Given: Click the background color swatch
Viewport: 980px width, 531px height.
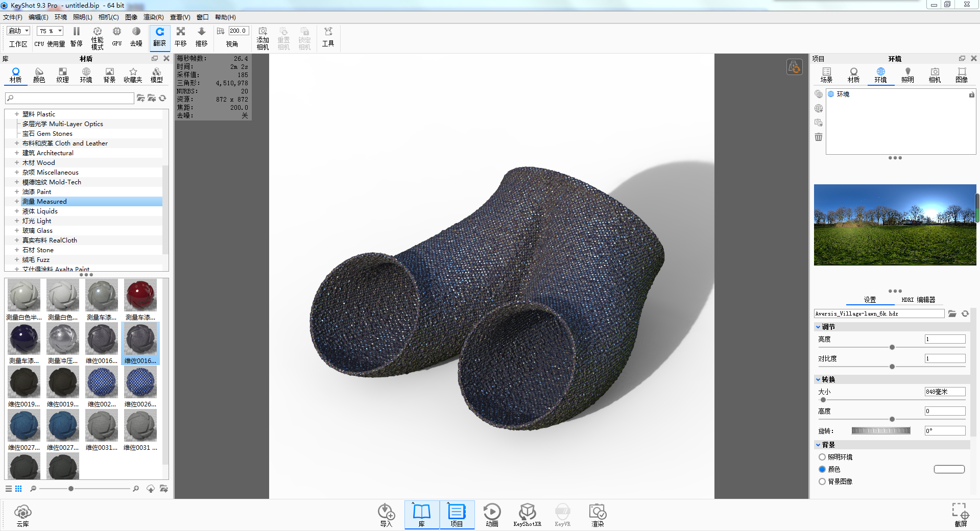Looking at the screenshot, I should 949,469.
